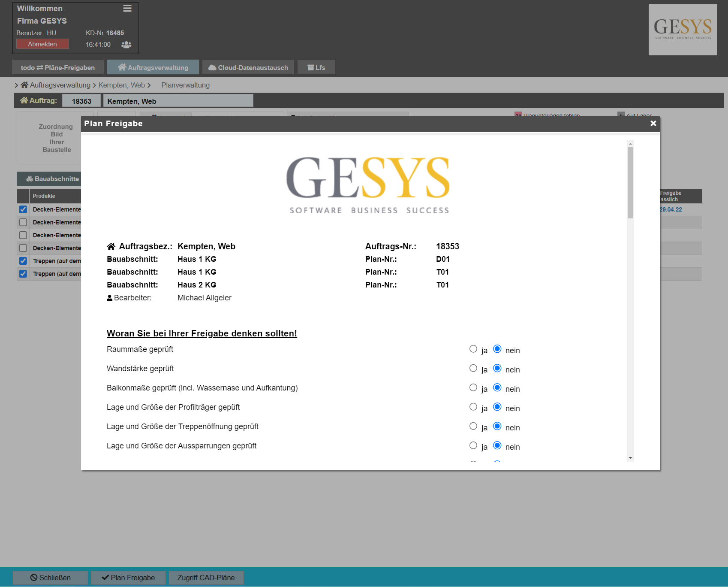Open the todo Pläne-Freigaben tab
Screen dimensions: 728x587
click(x=58, y=67)
